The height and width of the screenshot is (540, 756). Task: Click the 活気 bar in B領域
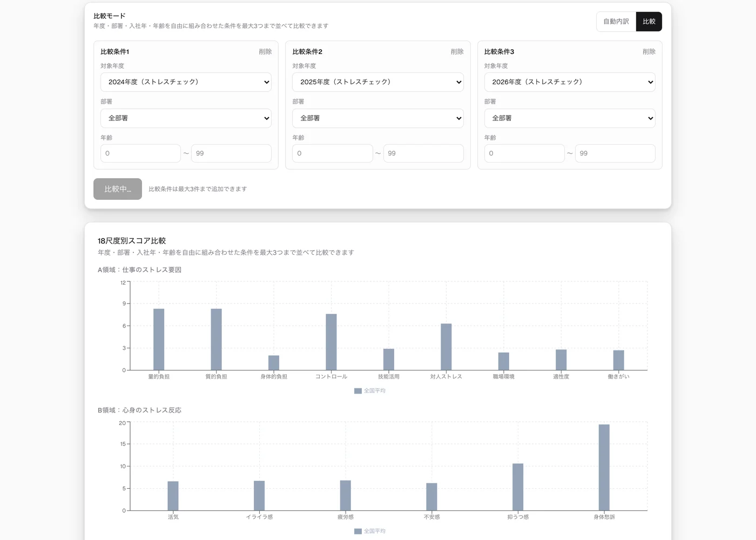tap(173, 496)
